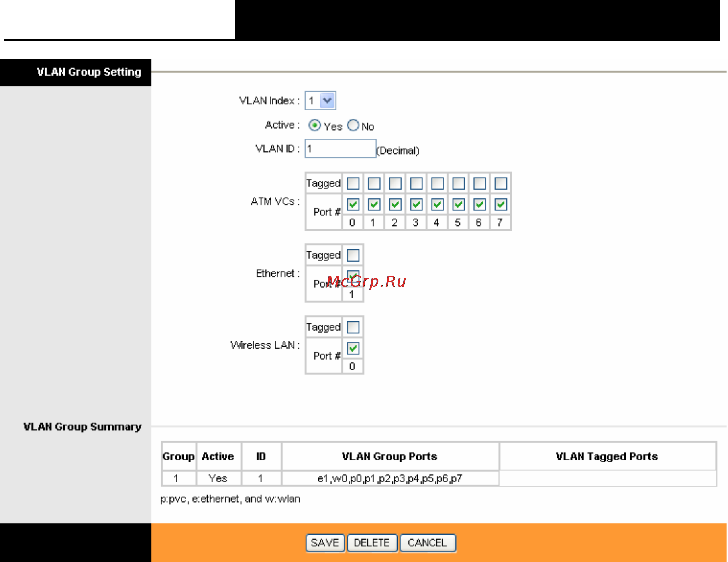Screen dimensions: 728x562
Task: Click the VLAN ID input field
Action: pos(341,149)
